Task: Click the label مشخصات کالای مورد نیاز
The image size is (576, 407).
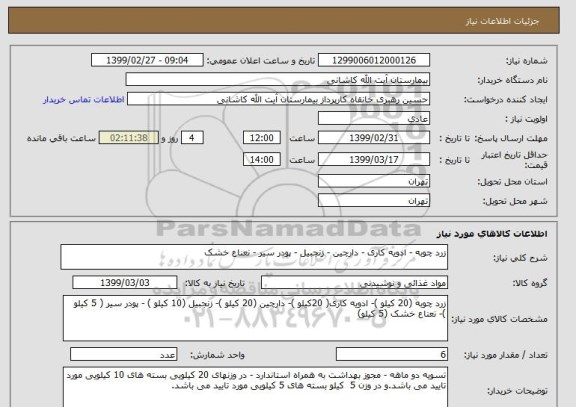Action: pyautogui.click(x=499, y=319)
